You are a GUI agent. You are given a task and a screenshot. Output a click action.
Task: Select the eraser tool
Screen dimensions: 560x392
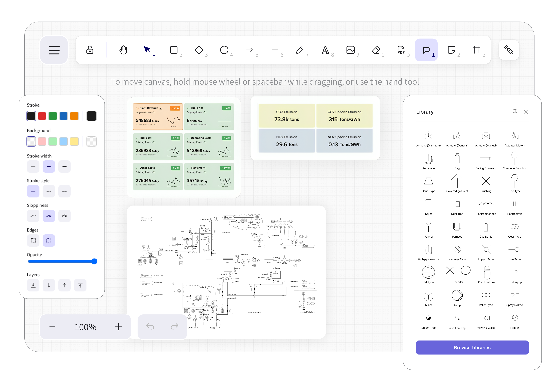376,50
